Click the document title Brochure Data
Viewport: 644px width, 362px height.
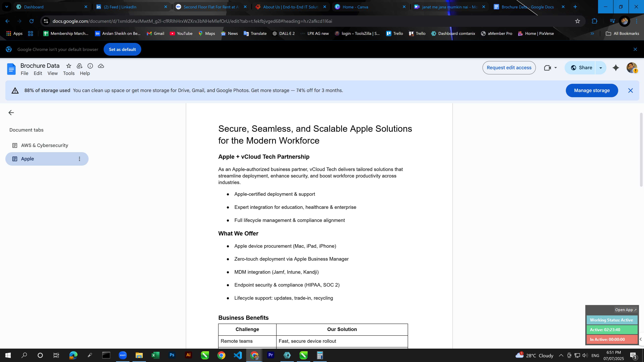pyautogui.click(x=40, y=66)
